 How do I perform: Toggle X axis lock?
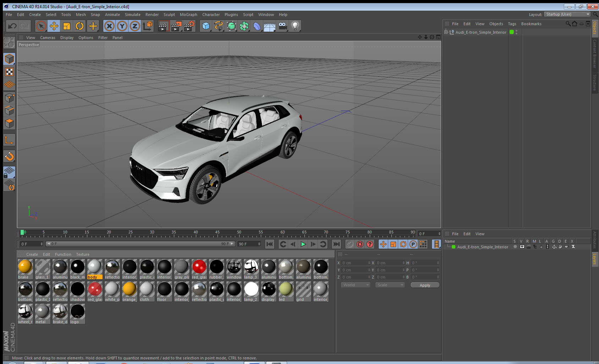[109, 26]
